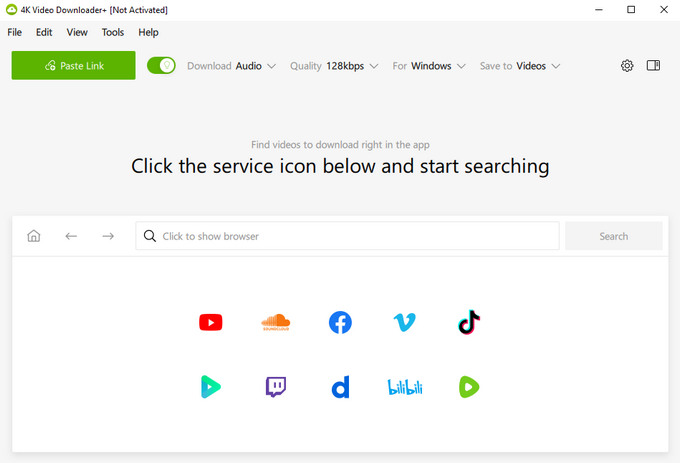680x463 pixels.
Task: Toggle the sidebar panel icon
Action: coord(653,65)
